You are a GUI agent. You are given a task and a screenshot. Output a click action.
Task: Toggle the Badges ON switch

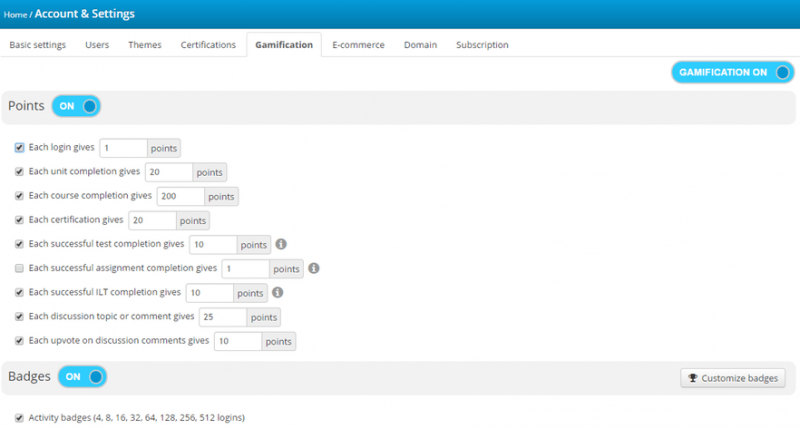pos(82,376)
